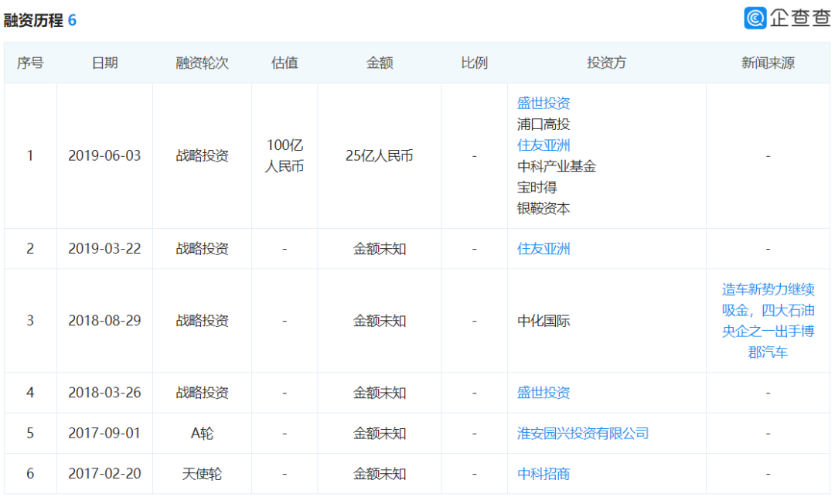This screenshot has height=504, width=835.
Task: Click investor 中化国际
Action: click(544, 320)
